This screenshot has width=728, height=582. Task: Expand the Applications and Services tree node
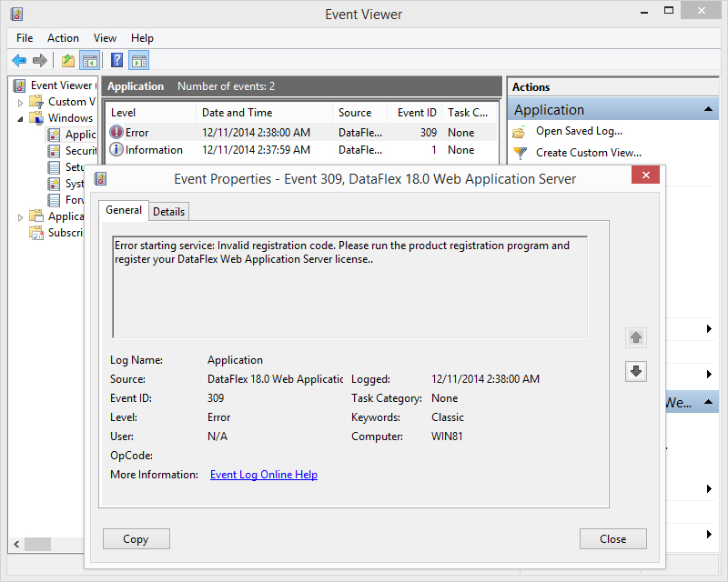pyautogui.click(x=20, y=217)
